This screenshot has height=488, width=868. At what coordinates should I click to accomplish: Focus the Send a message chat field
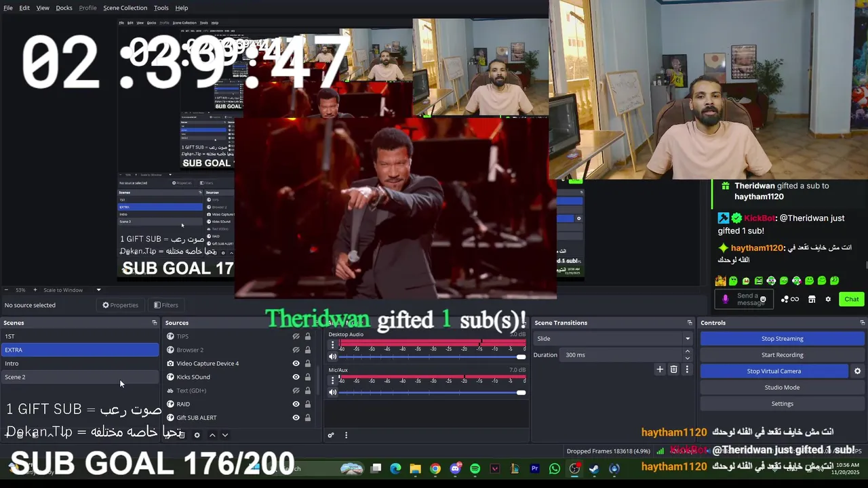(744, 299)
